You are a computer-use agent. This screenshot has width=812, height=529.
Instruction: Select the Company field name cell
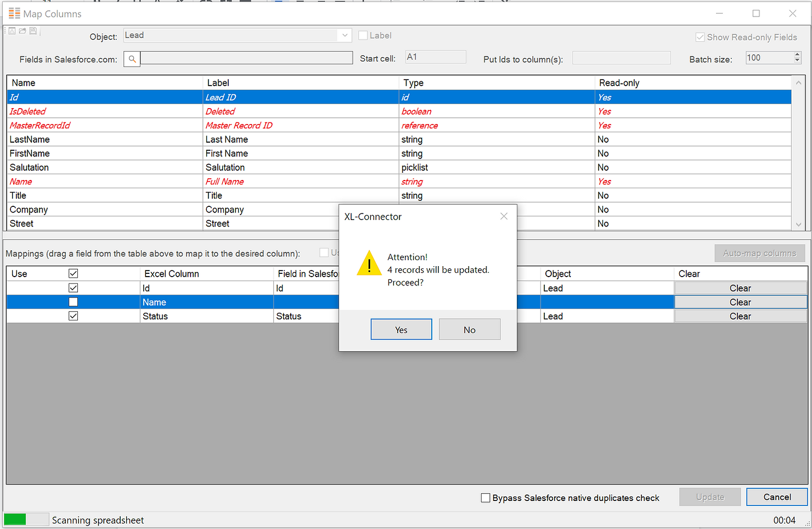(x=105, y=210)
